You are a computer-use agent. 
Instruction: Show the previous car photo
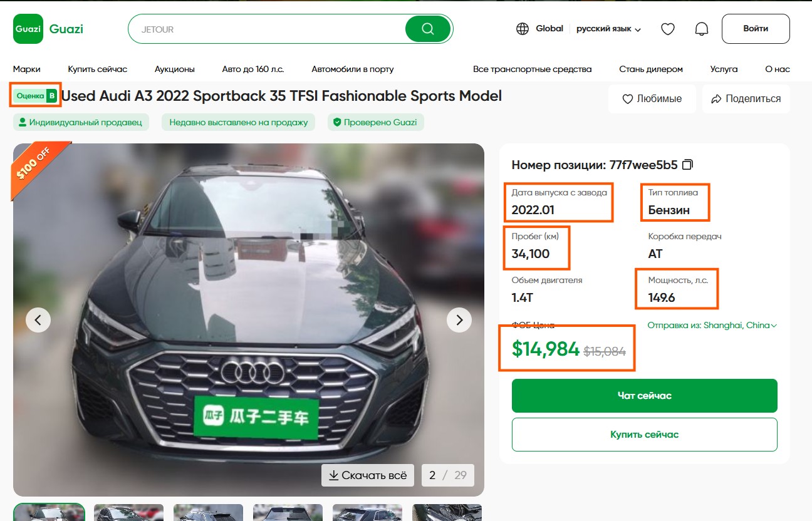(38, 320)
